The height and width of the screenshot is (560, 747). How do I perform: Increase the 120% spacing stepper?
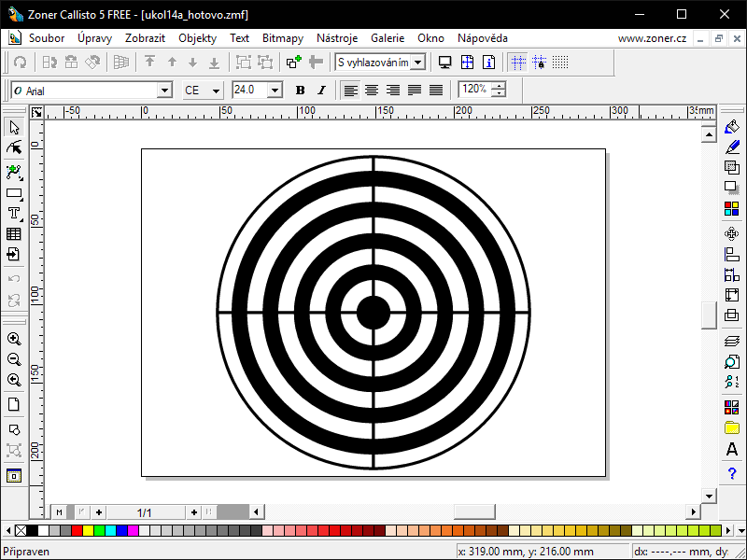click(499, 86)
